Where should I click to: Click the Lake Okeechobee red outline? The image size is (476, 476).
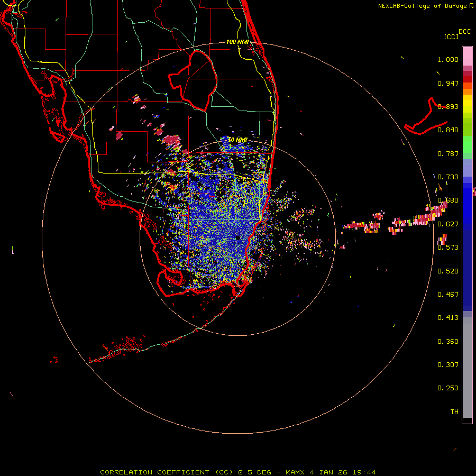(x=193, y=80)
